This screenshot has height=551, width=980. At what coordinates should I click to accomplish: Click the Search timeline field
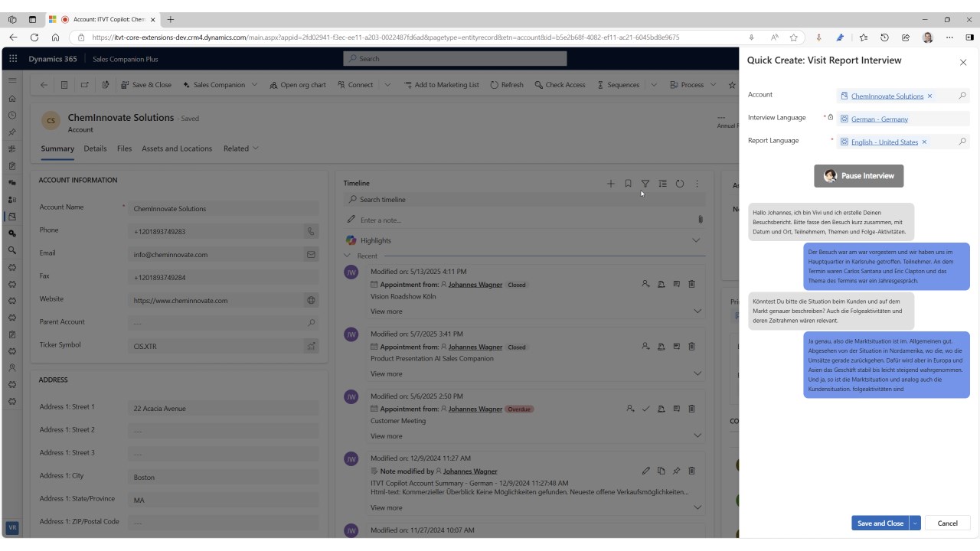tap(524, 200)
